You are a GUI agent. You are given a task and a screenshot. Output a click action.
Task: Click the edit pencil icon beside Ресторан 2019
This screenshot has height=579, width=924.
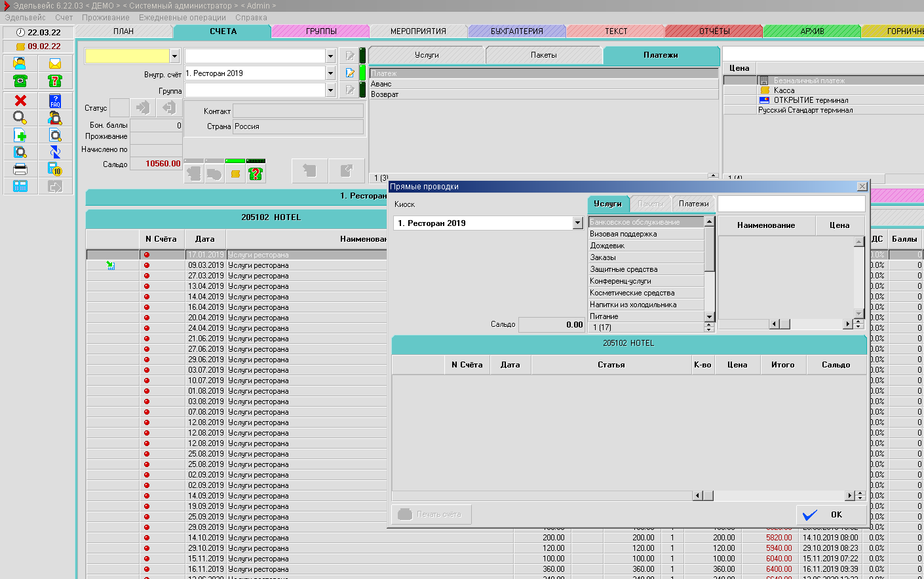tap(350, 73)
